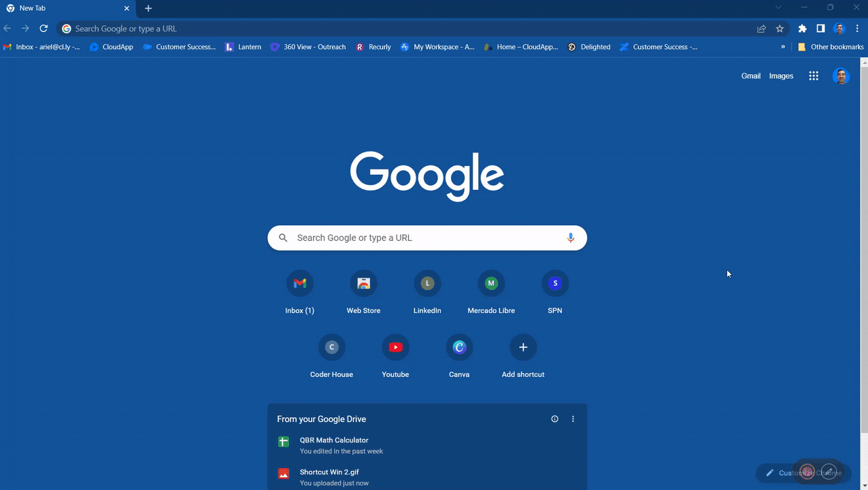
Task: Open the Mercado Libre shortcut
Action: (491, 293)
